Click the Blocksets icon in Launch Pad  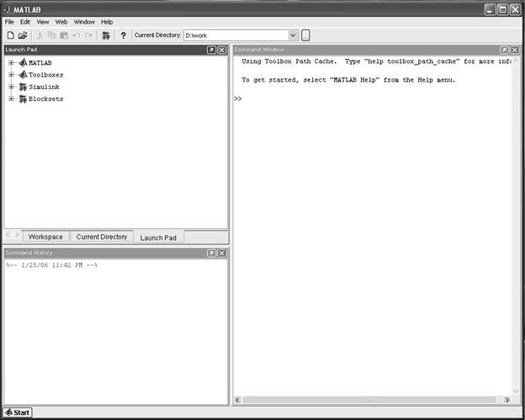point(23,98)
